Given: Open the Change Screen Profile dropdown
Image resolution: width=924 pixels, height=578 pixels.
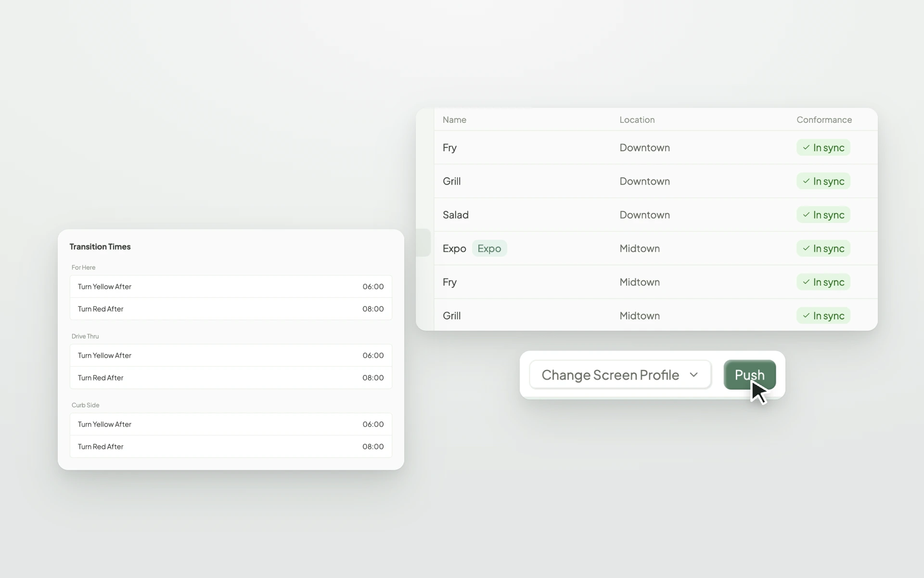Looking at the screenshot, I should click(620, 374).
